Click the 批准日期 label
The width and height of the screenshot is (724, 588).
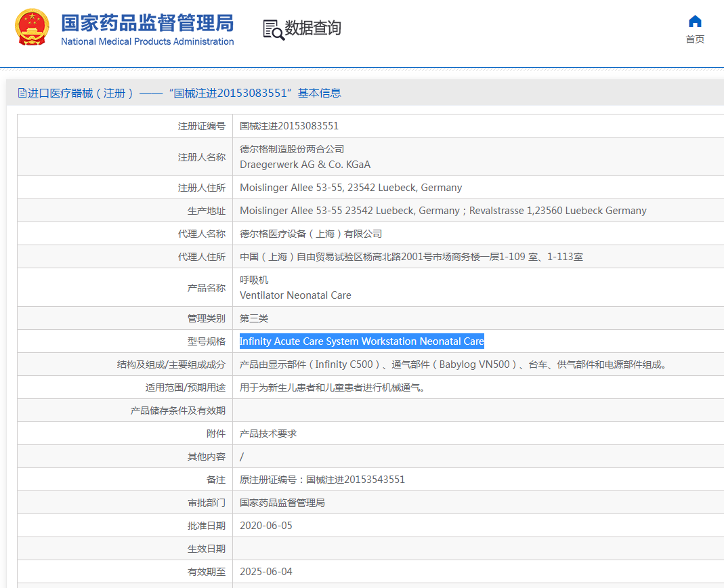[207, 526]
